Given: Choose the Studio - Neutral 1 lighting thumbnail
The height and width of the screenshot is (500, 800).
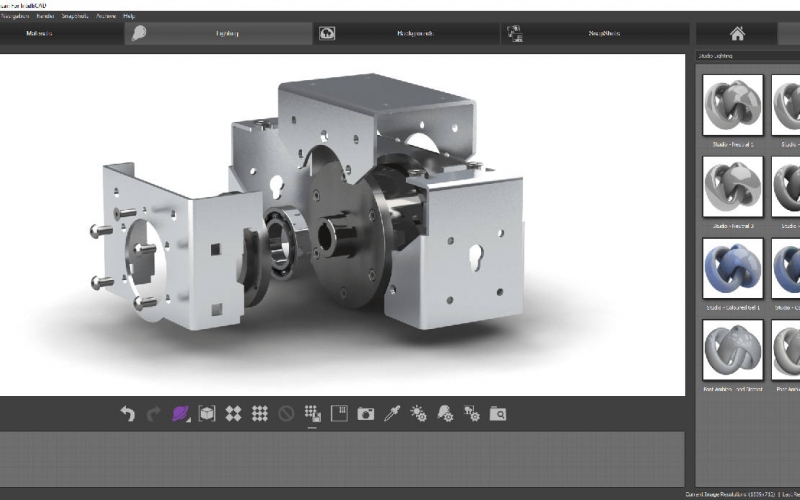Looking at the screenshot, I should pos(732,105).
